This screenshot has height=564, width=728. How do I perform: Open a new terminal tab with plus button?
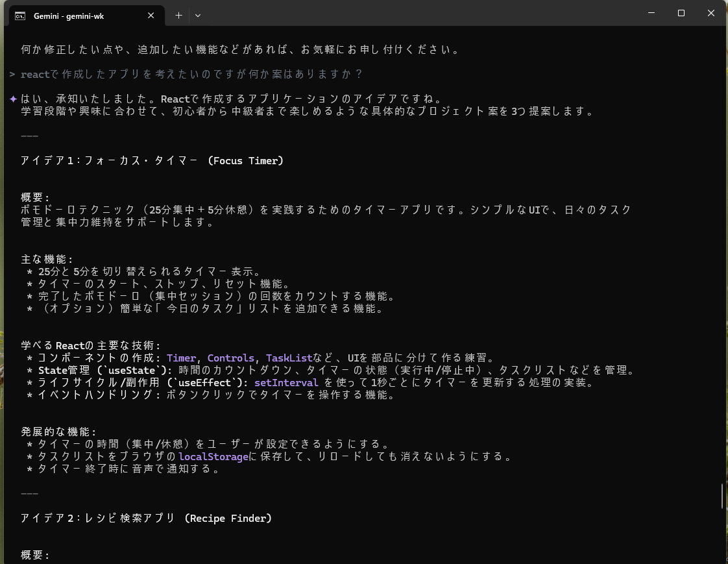tap(178, 15)
